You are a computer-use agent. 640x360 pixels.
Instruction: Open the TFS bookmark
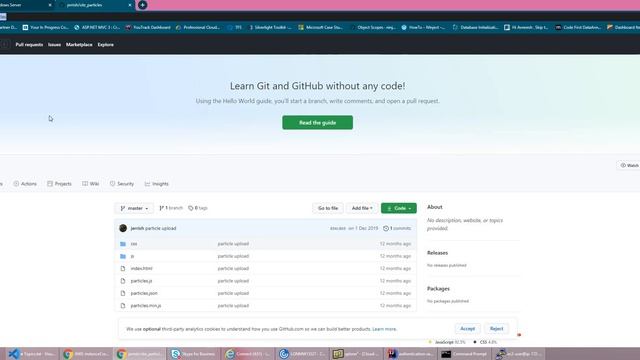coord(235,27)
